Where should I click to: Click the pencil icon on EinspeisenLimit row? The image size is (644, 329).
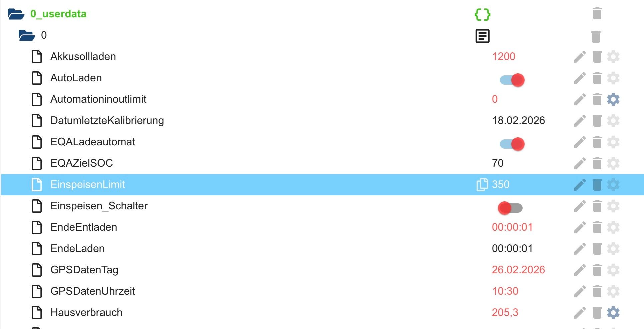pos(580,185)
